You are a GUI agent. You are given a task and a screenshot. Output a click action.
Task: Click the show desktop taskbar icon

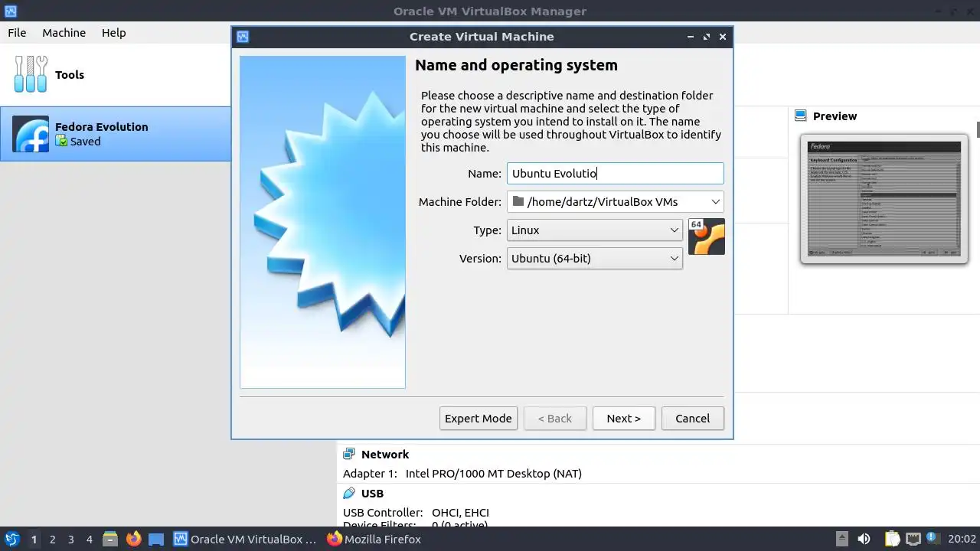click(x=156, y=539)
